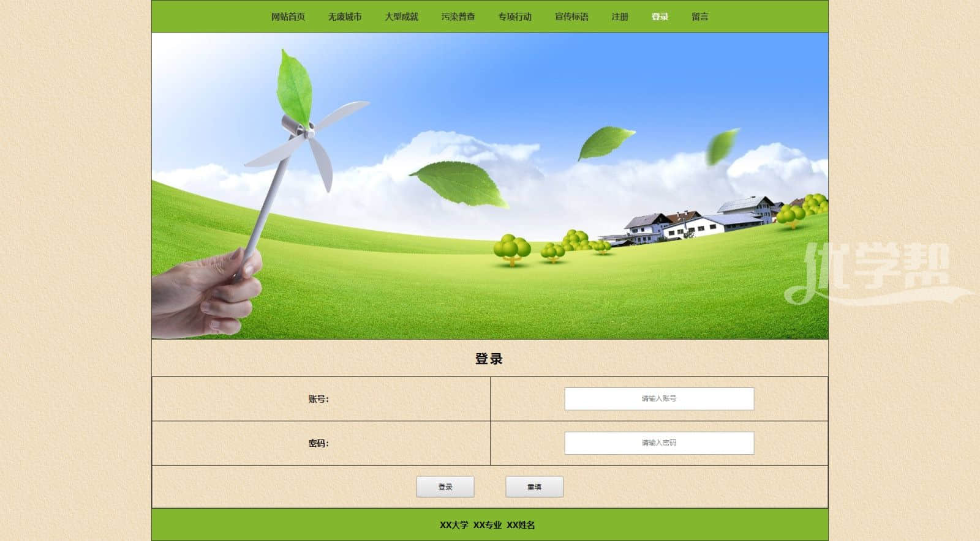Select the highlighted 登录 nav tab
This screenshot has width=980, height=541.
click(x=660, y=17)
